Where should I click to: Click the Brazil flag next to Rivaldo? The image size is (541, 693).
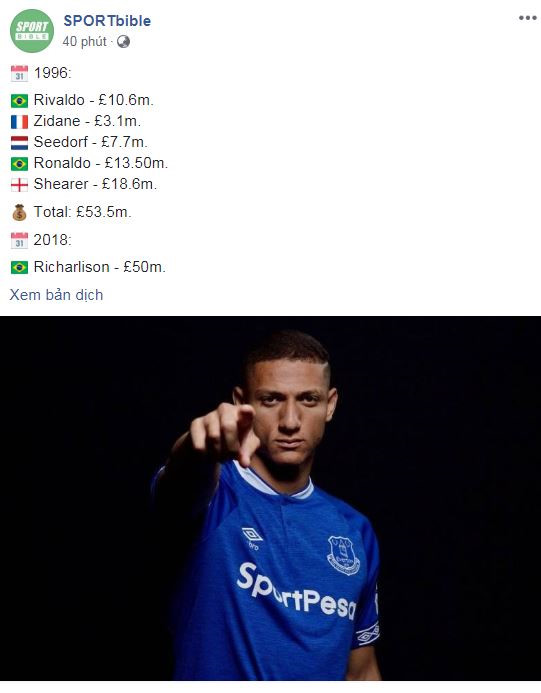pos(19,101)
